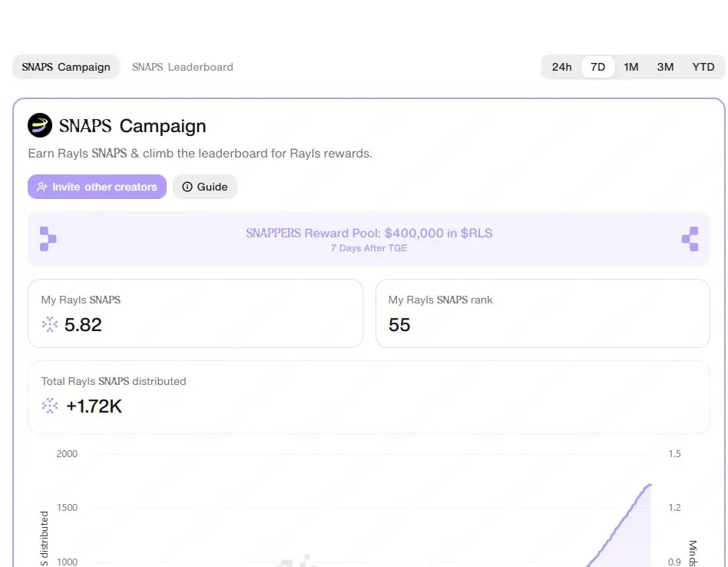Screen dimensions: 728x567
Task: Click the SNAPS Campaign heading
Action: coord(132,126)
